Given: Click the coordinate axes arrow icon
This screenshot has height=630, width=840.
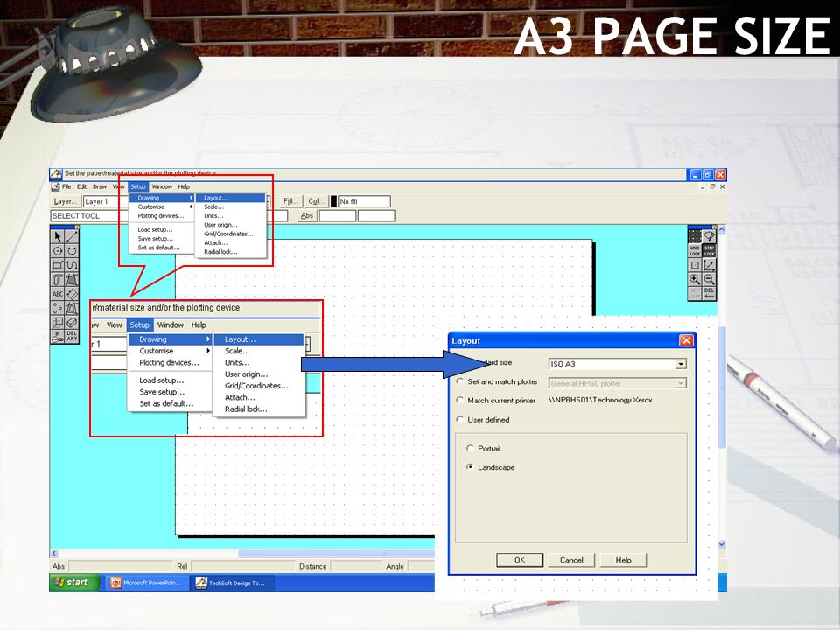Looking at the screenshot, I should tap(710, 264).
